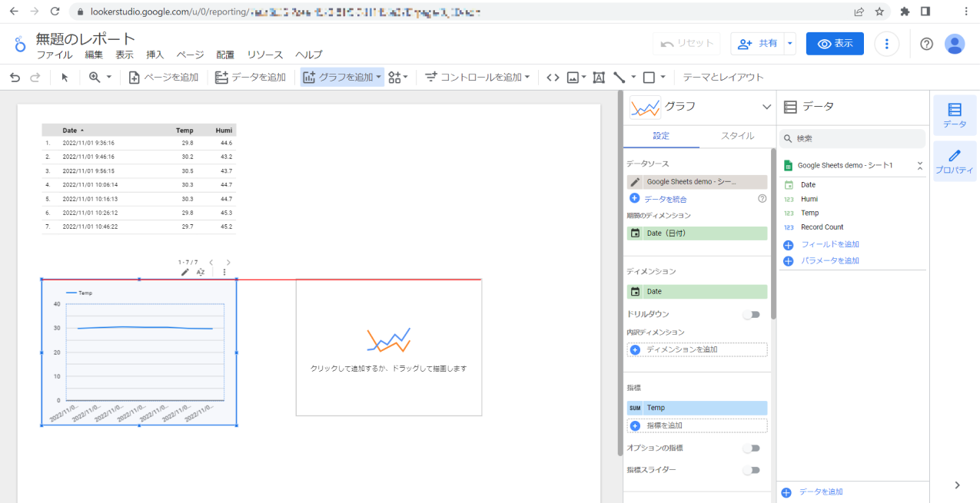Enable the ドリルダウン switch
Viewport: 980px width, 503px height.
[x=751, y=314]
